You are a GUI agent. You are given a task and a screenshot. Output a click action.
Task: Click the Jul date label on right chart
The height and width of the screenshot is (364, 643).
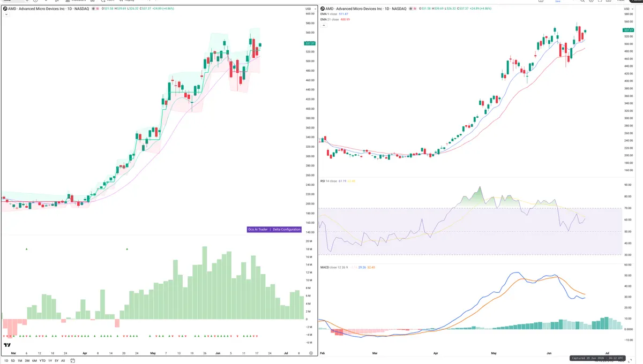607,353
